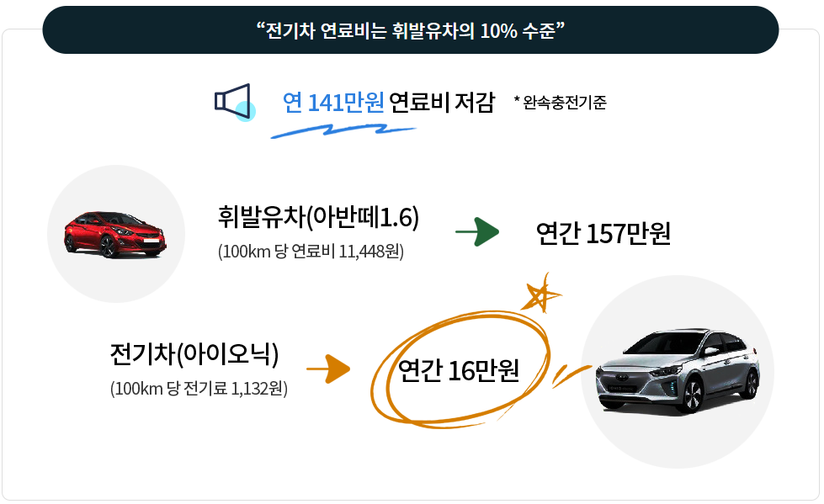Click the blue '연 141만원' text
The width and height of the screenshot is (824, 504).
coord(333,103)
